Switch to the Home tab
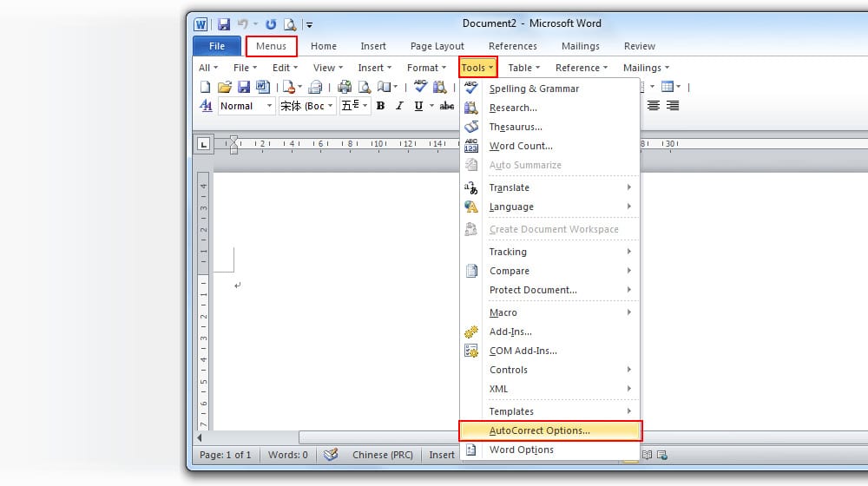The width and height of the screenshot is (868, 486). 323,46
